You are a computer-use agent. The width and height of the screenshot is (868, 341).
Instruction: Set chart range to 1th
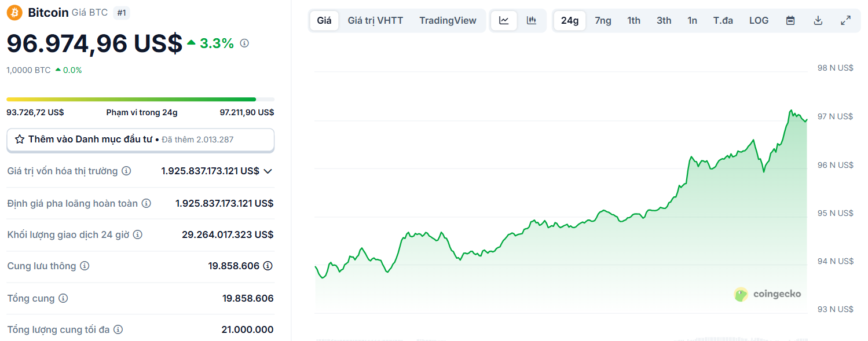coord(634,21)
